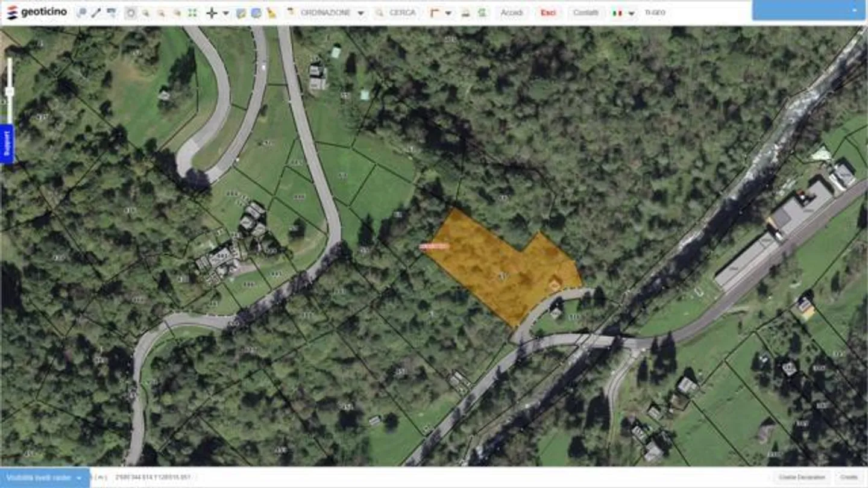Click the geoticino logo
This screenshot has height=488, width=868.
37,12
